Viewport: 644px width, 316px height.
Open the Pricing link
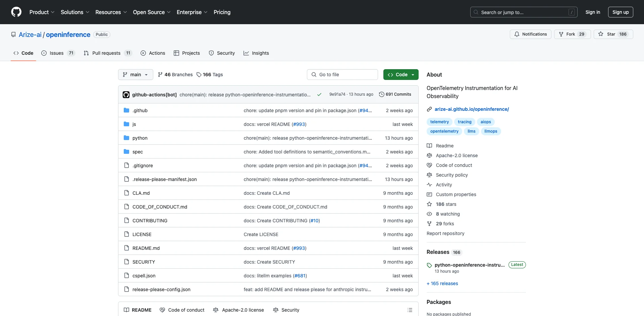[x=222, y=12]
